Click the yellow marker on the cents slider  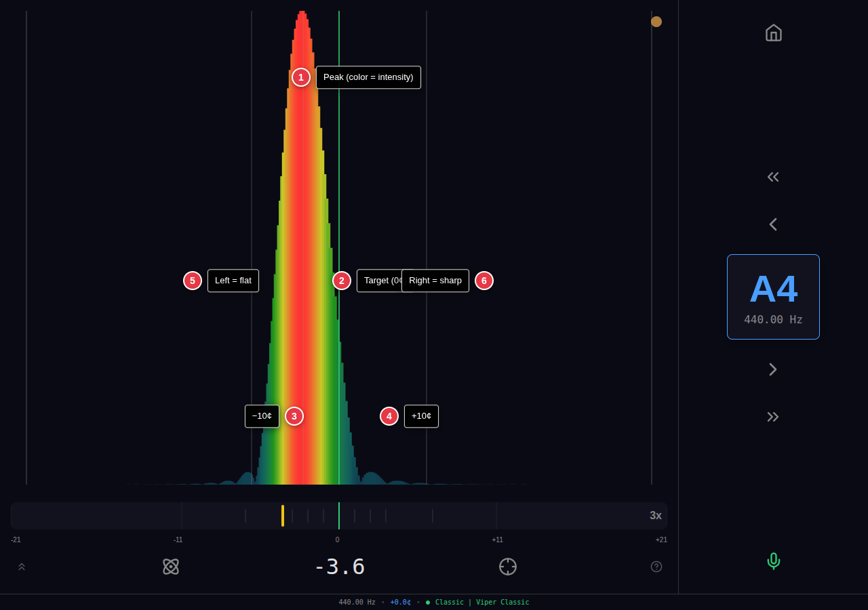tap(282, 515)
